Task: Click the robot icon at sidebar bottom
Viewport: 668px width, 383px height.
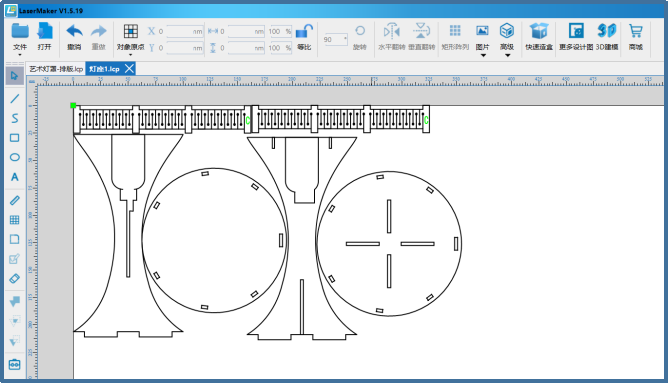Action: tap(14, 365)
